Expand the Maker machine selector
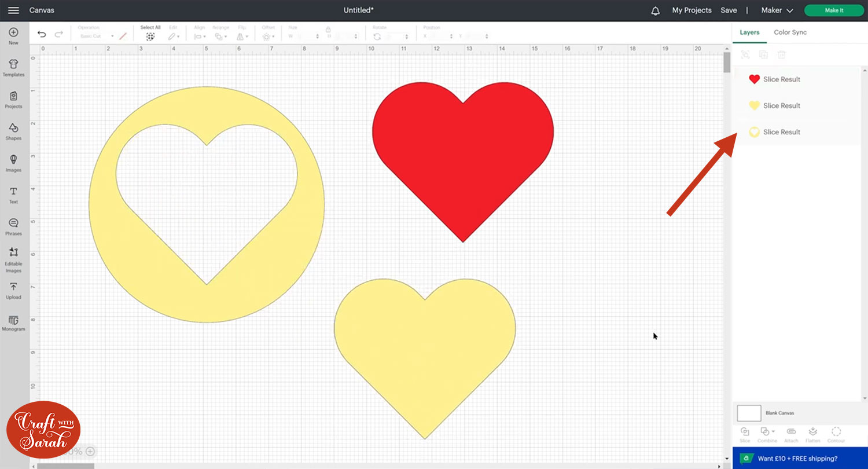This screenshot has height=469, width=868. coord(777,10)
